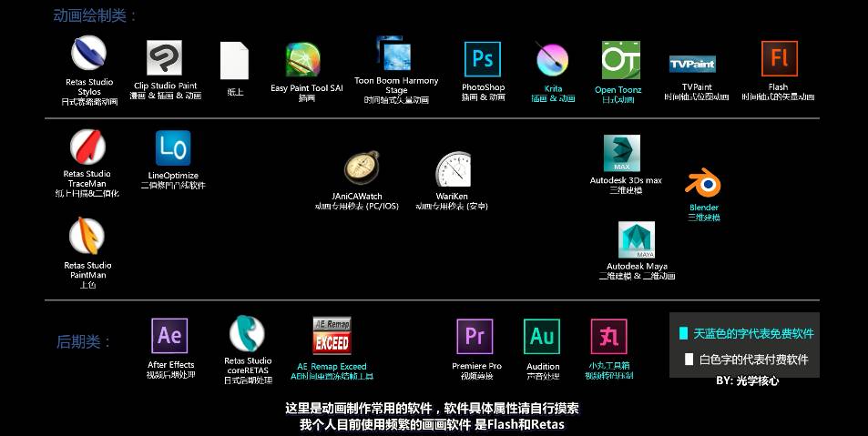Click the "PhotoShop" text label
This screenshot has height=436, width=868.
[484, 86]
